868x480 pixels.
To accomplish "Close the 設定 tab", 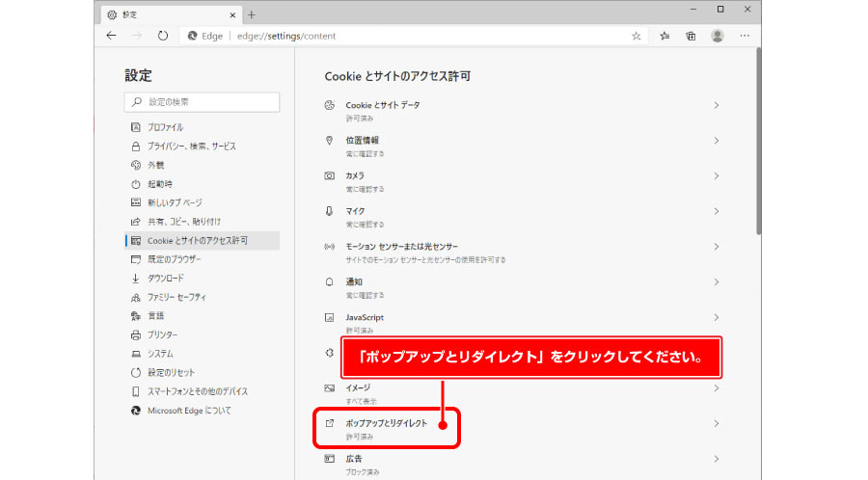I will coord(232,14).
